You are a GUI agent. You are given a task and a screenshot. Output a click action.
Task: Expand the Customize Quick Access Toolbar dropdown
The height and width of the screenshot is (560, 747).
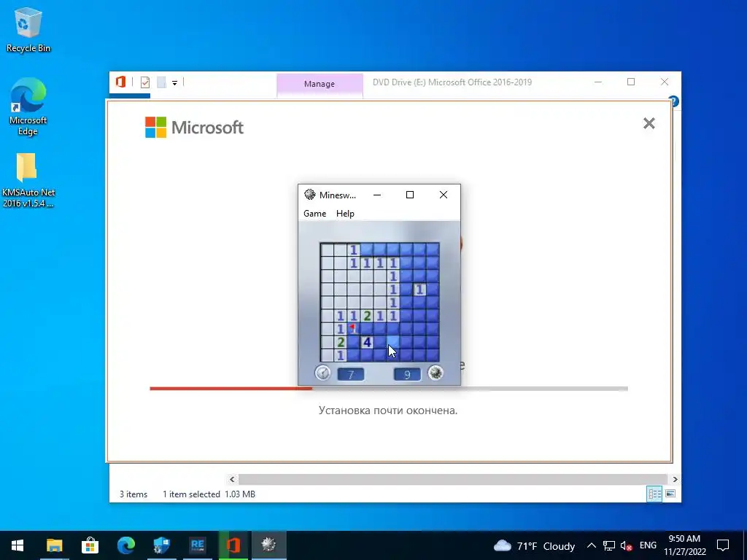[175, 83]
